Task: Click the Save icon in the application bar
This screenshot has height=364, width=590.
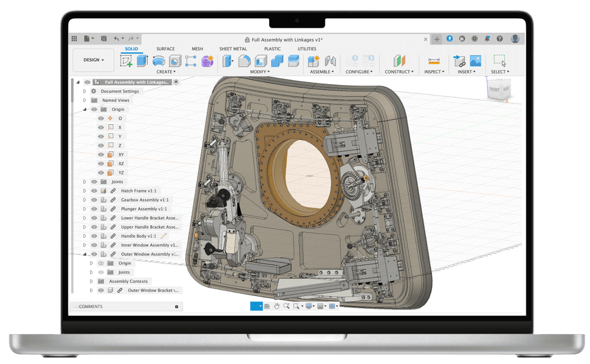Action: (x=104, y=38)
